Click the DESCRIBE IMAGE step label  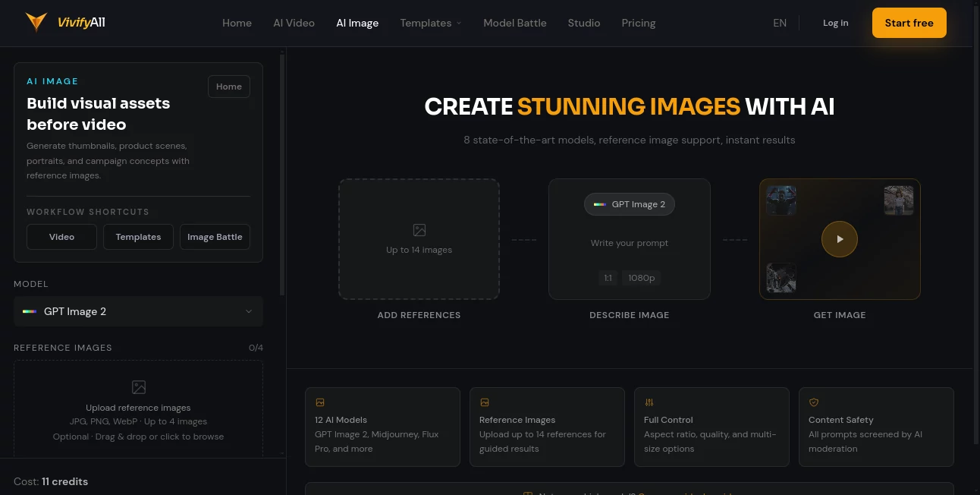pyautogui.click(x=630, y=315)
